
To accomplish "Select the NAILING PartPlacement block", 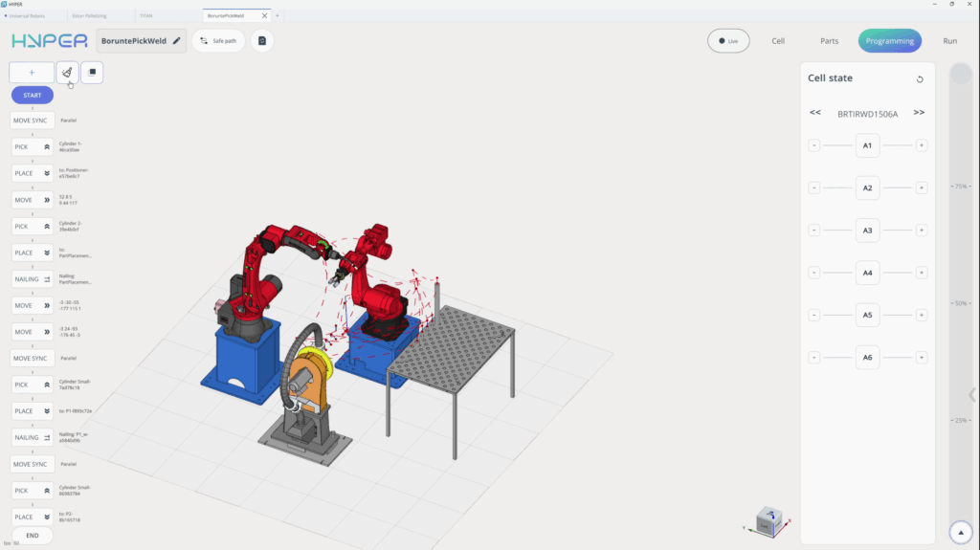I will [33, 279].
